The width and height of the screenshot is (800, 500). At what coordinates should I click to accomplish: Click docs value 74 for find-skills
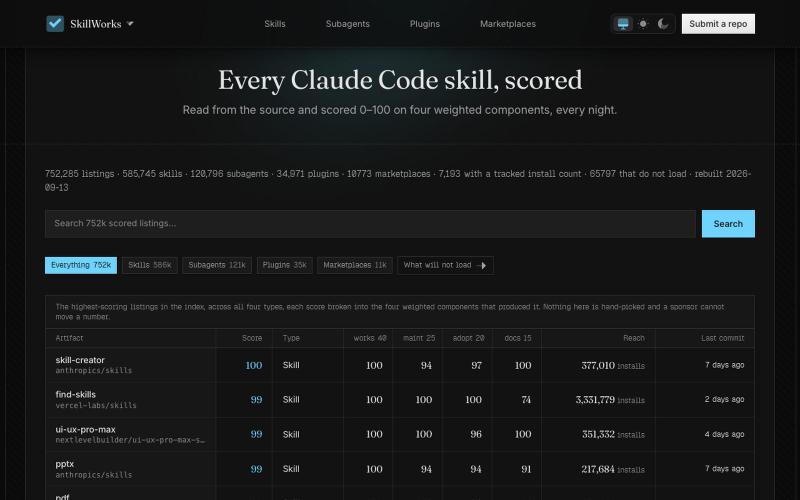pos(526,399)
